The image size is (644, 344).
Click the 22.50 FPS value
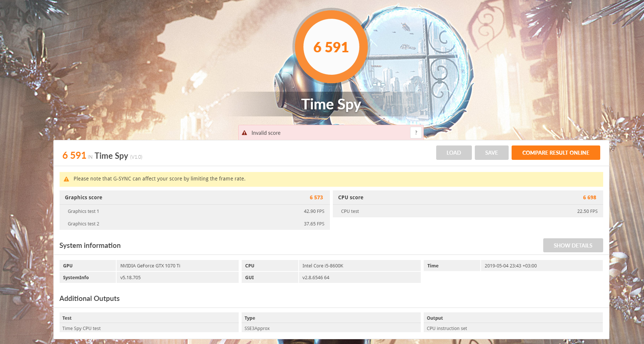587,211
